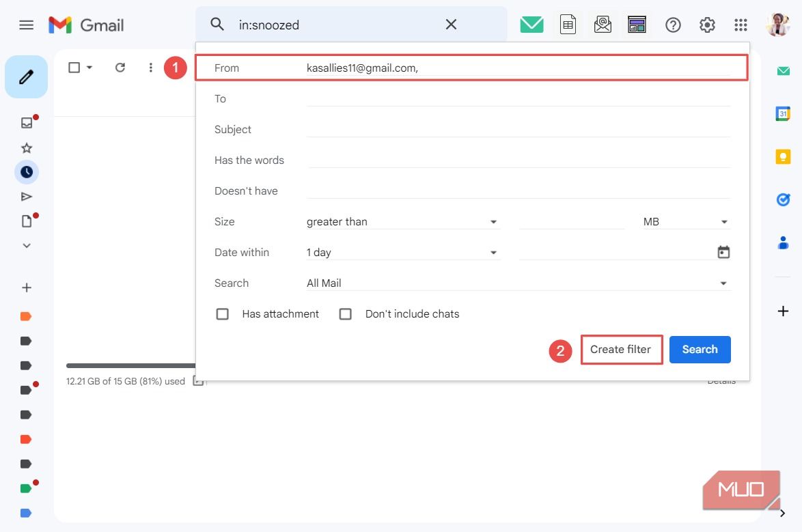The width and height of the screenshot is (802, 532).
Task: Open Snoozed clock icon in sidebar
Action: click(x=27, y=172)
